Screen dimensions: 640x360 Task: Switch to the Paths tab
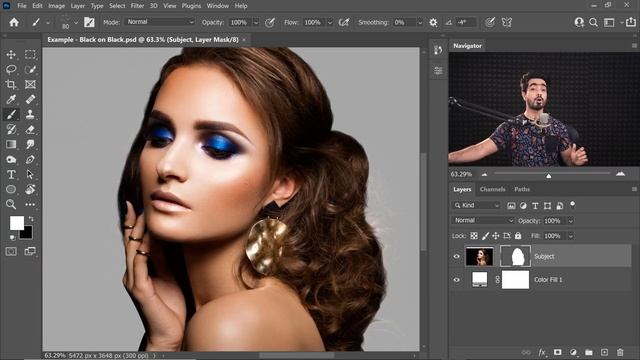coord(522,189)
